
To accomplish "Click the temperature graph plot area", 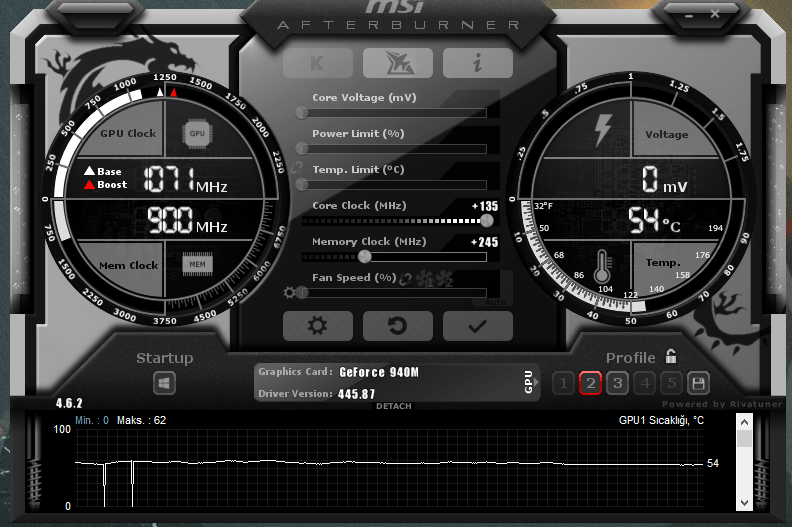I will (x=389, y=467).
